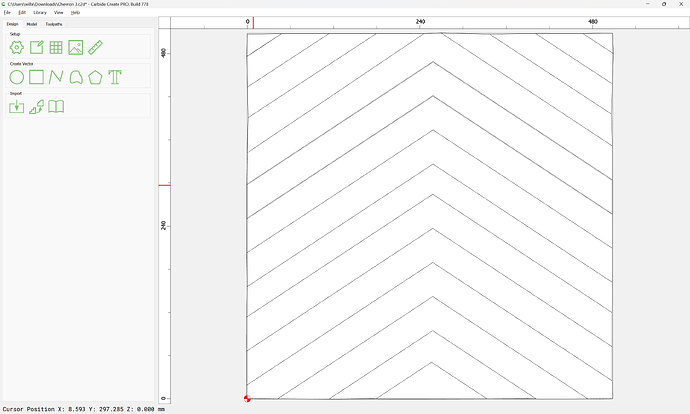Click the Cursor Position status text
Screen dimensions: 690x414
coord(84,409)
